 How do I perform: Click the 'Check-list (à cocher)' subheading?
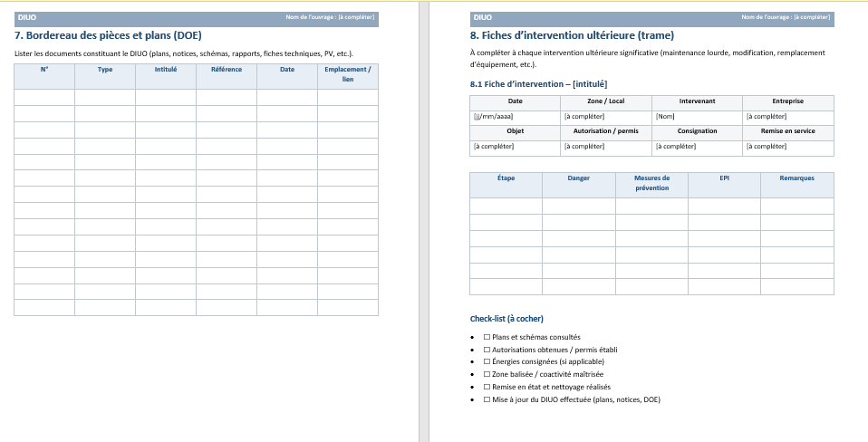[x=506, y=319]
